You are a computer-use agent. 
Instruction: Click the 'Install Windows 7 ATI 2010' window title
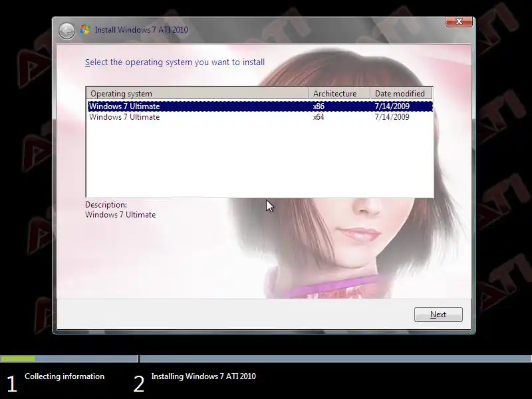click(x=141, y=30)
